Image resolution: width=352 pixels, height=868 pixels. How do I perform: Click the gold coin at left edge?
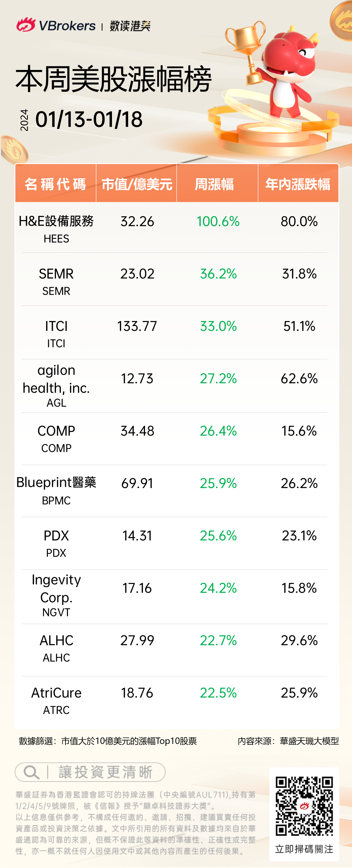click(x=13, y=150)
